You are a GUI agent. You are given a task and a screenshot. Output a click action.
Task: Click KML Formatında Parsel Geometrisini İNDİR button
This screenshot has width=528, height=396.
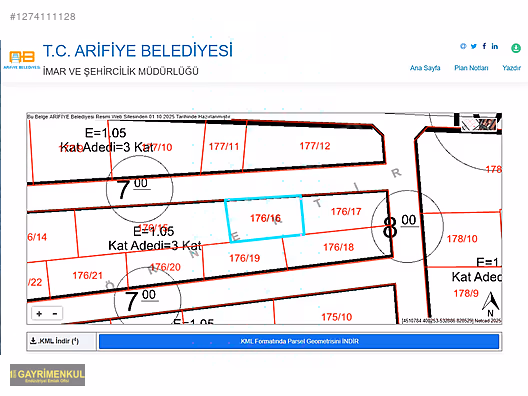coord(299,341)
